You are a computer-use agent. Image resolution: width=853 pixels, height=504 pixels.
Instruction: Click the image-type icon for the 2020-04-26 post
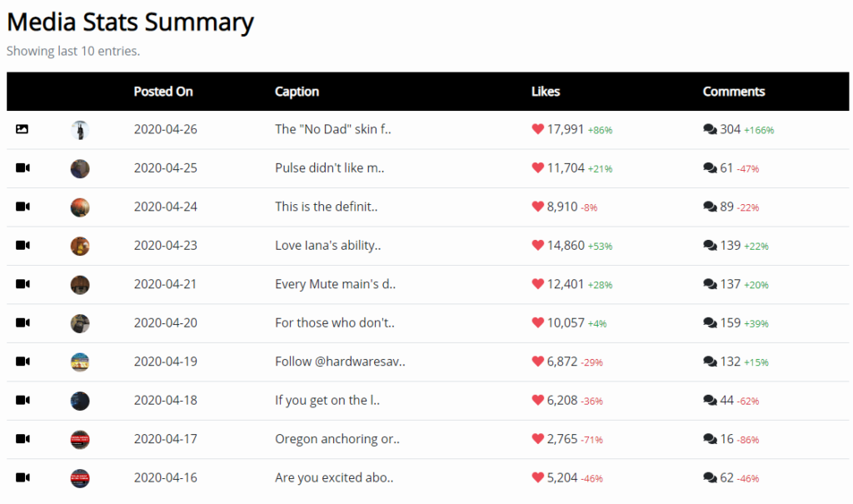click(22, 129)
